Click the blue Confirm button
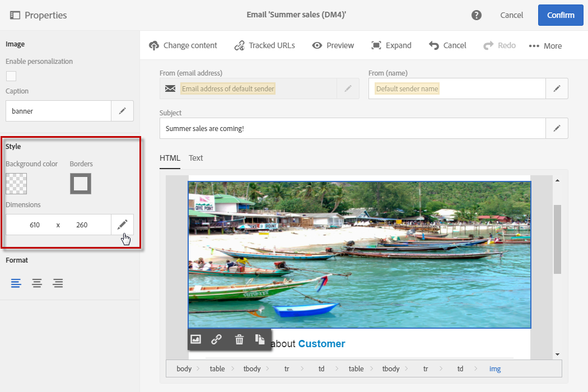This screenshot has height=392, width=588. [561, 15]
